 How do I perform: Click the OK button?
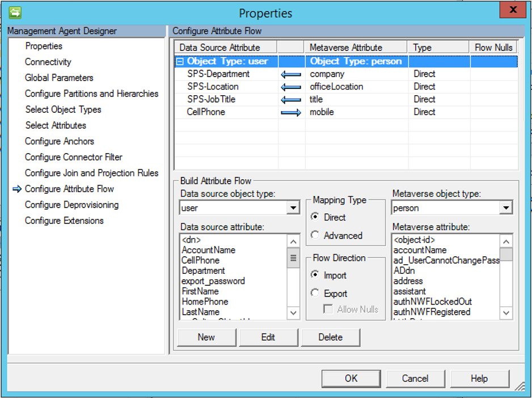[x=351, y=378]
